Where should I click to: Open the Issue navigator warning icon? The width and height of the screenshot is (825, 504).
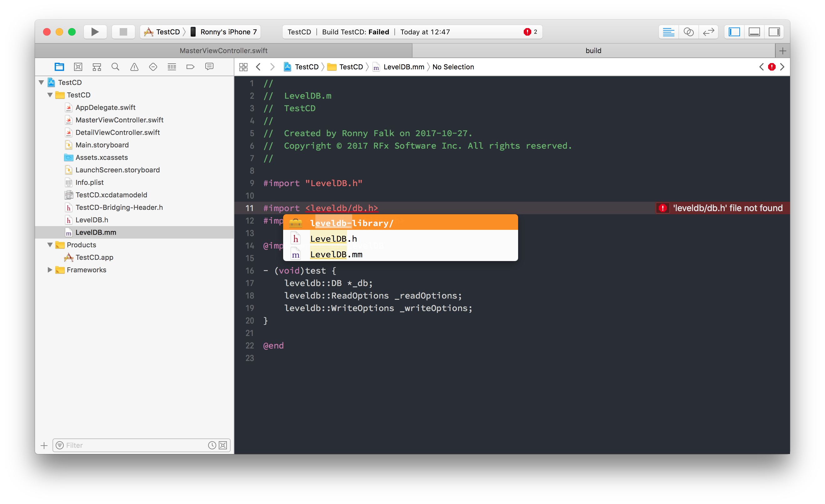pyautogui.click(x=134, y=67)
